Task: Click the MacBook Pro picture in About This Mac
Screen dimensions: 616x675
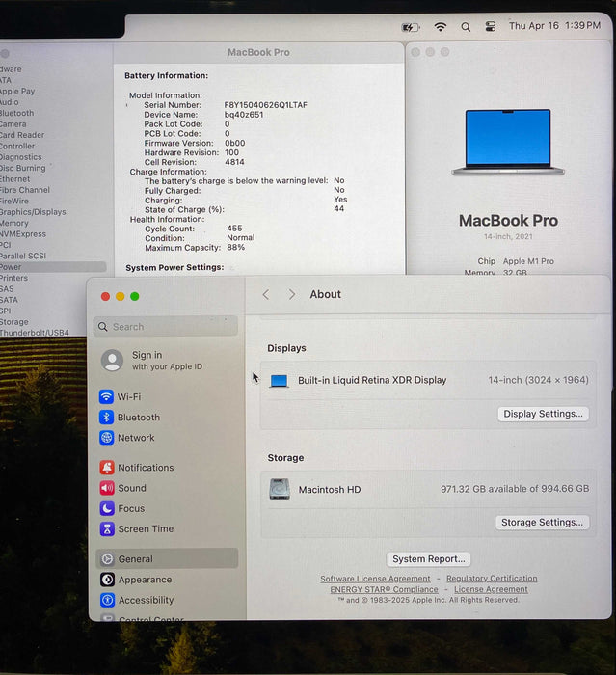Action: click(x=508, y=143)
